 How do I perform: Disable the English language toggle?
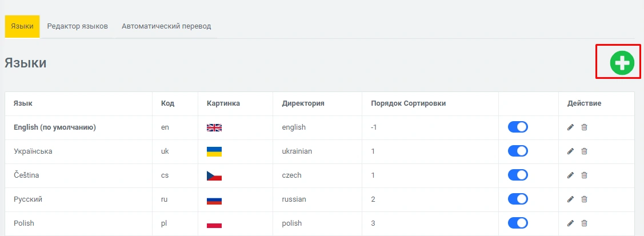click(x=518, y=127)
